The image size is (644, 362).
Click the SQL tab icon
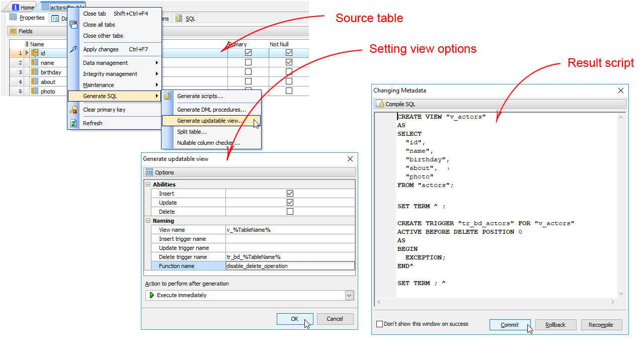(x=179, y=18)
